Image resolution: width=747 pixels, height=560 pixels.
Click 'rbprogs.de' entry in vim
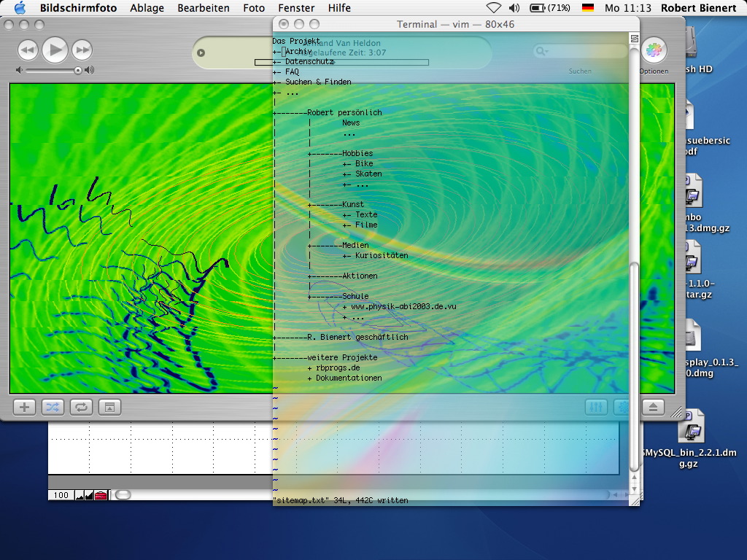[x=338, y=367]
